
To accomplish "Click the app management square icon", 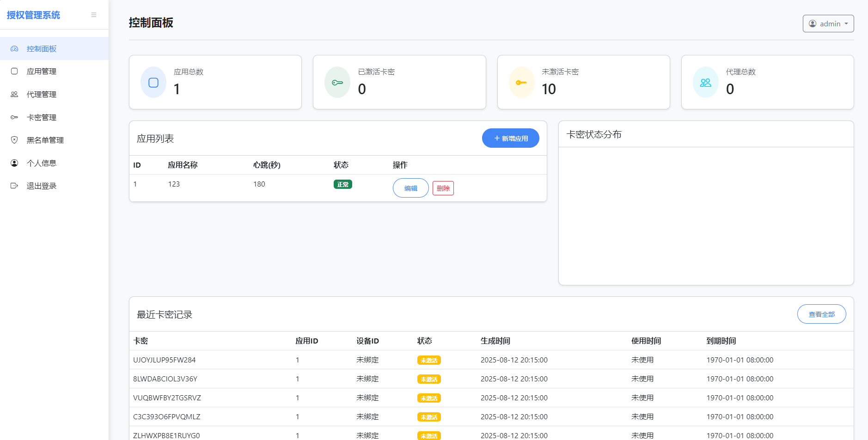I will coord(14,71).
